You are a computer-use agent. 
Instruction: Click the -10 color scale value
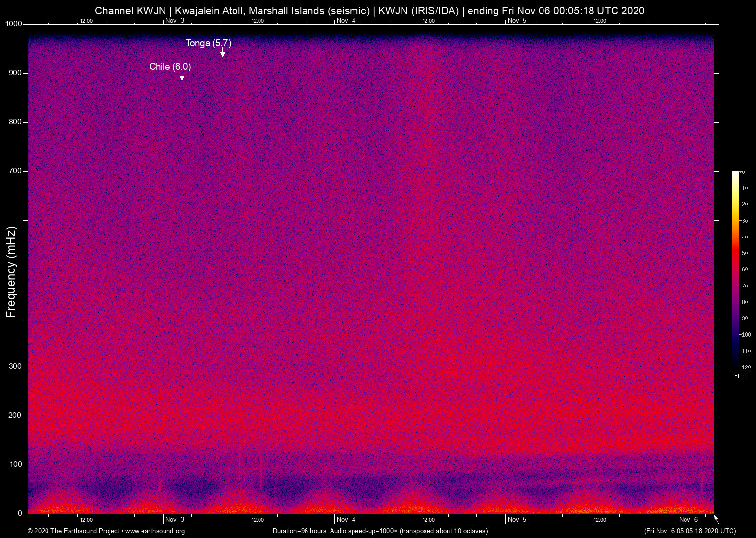coord(744,188)
